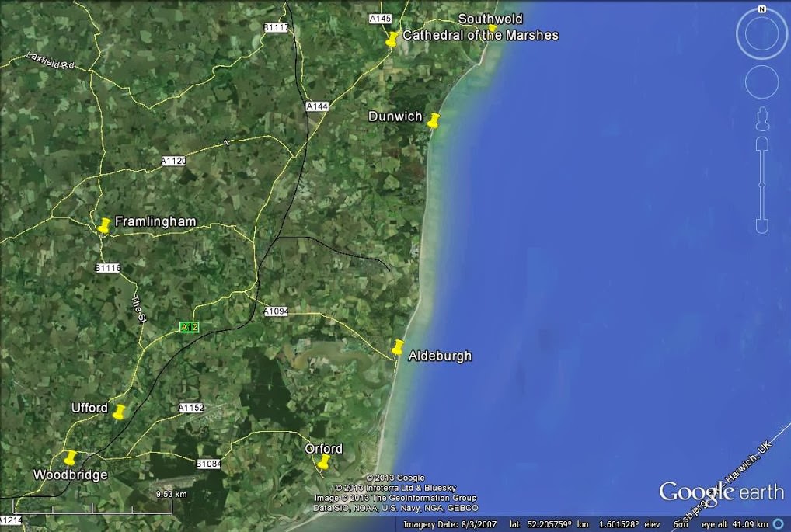The width and height of the screenshot is (791, 532).
Task: Click the Southwold pushpin beneath its label
Action: point(493,28)
